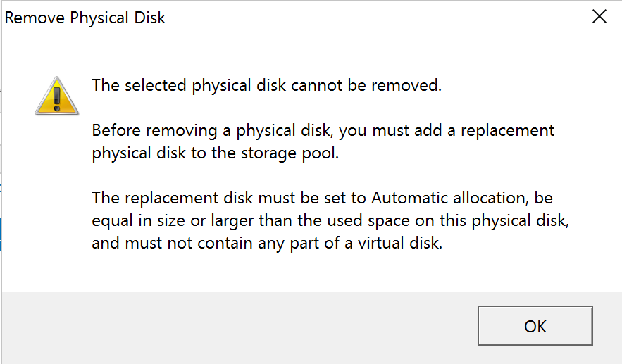
Task: Click the line starting "and must not contain"
Action: 267,243
